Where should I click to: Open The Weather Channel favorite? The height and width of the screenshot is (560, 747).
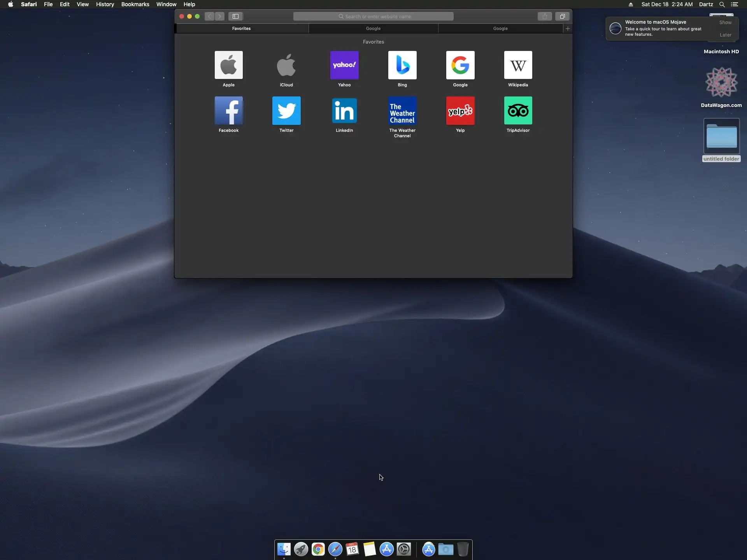point(402,111)
